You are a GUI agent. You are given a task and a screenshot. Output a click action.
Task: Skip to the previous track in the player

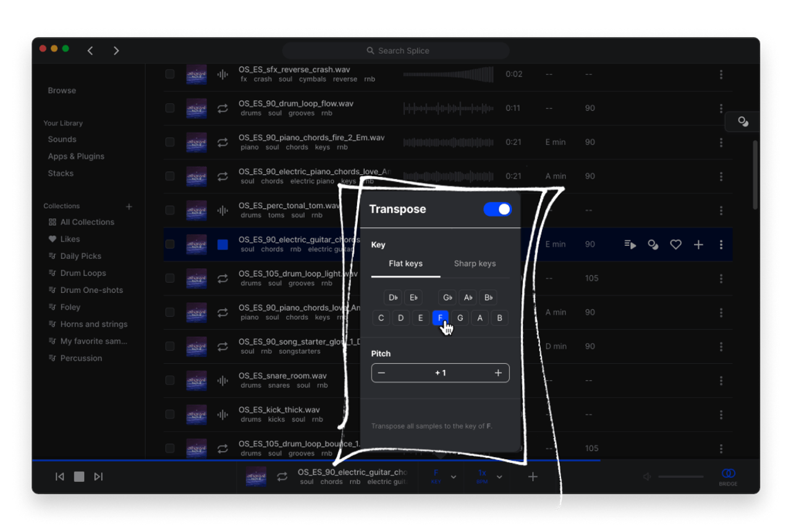(60, 476)
